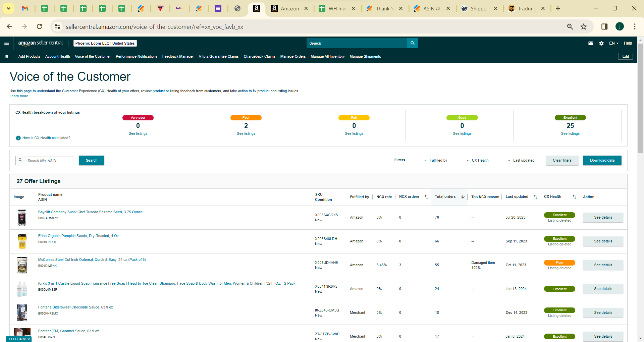Switch to the Tracking browser tab
The height and width of the screenshot is (342, 644).
(x=526, y=8)
